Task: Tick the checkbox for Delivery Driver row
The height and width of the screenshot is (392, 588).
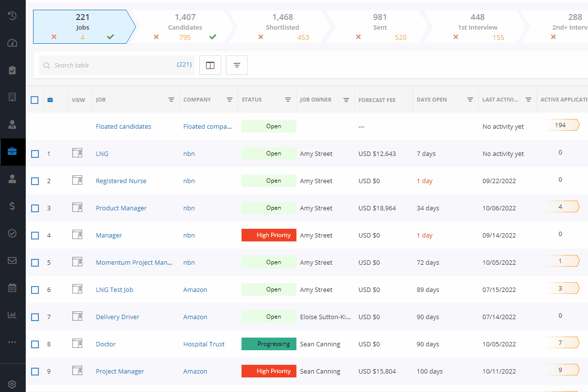Action: click(x=35, y=317)
